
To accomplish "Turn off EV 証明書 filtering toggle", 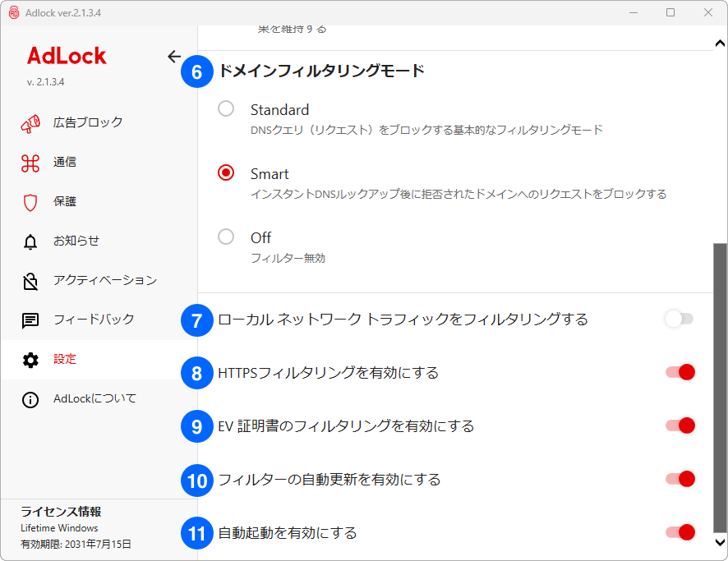I will [680, 425].
